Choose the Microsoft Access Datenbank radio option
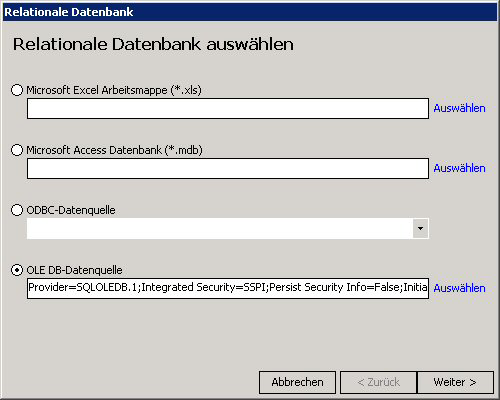The width and height of the screenshot is (500, 400). pos(17,150)
